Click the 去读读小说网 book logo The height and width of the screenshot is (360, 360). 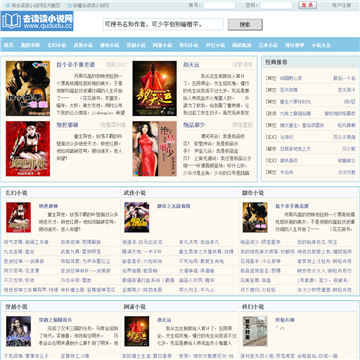(x=37, y=21)
